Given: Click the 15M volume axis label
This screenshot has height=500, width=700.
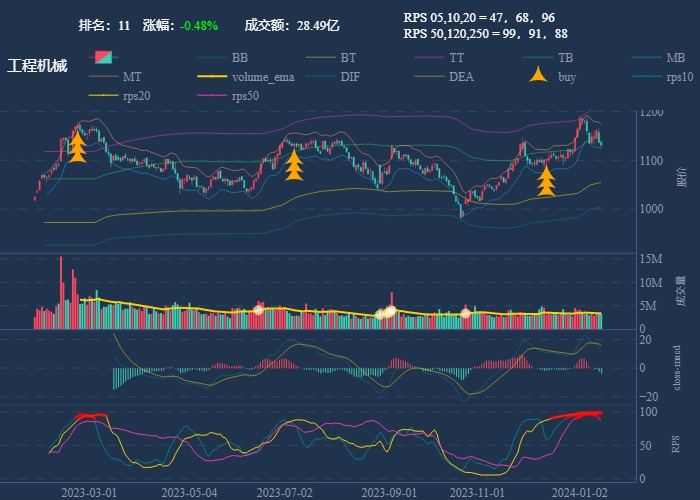Looking at the screenshot, I should pyautogui.click(x=651, y=259).
